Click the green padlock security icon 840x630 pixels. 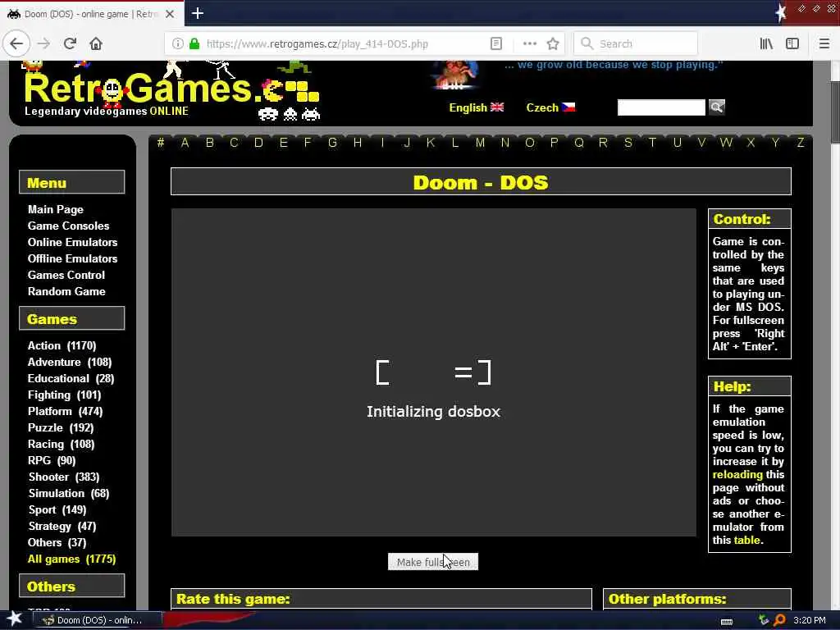tap(194, 44)
